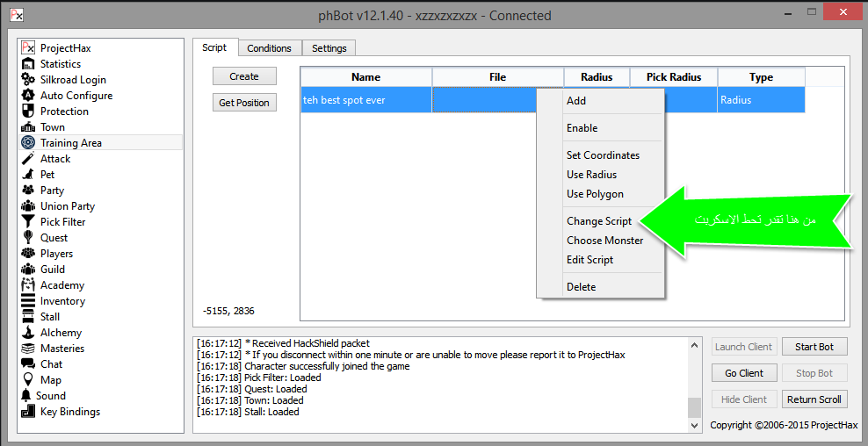This screenshot has height=446, width=868.
Task: Click the Return Scroll button
Action: (x=814, y=399)
